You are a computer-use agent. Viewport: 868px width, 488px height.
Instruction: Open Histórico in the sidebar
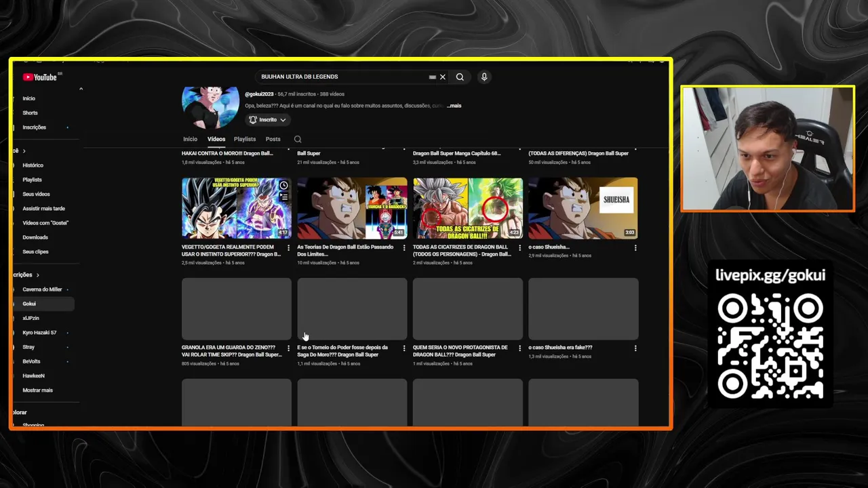pyautogui.click(x=33, y=165)
